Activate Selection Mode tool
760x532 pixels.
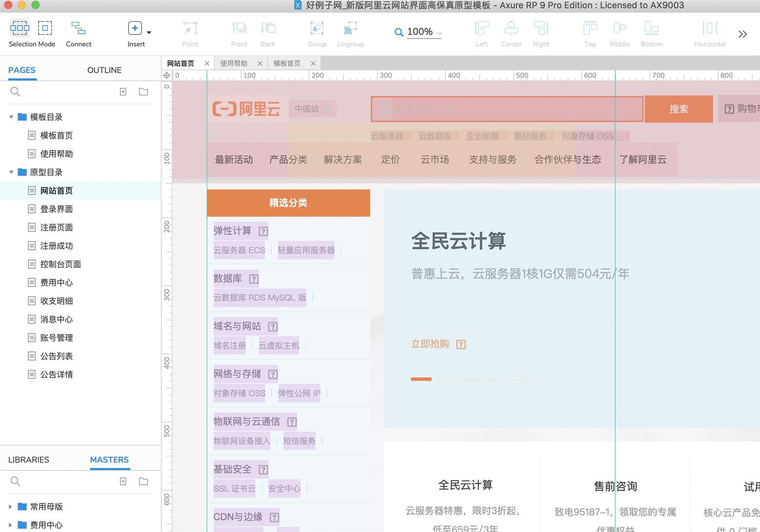[32, 34]
